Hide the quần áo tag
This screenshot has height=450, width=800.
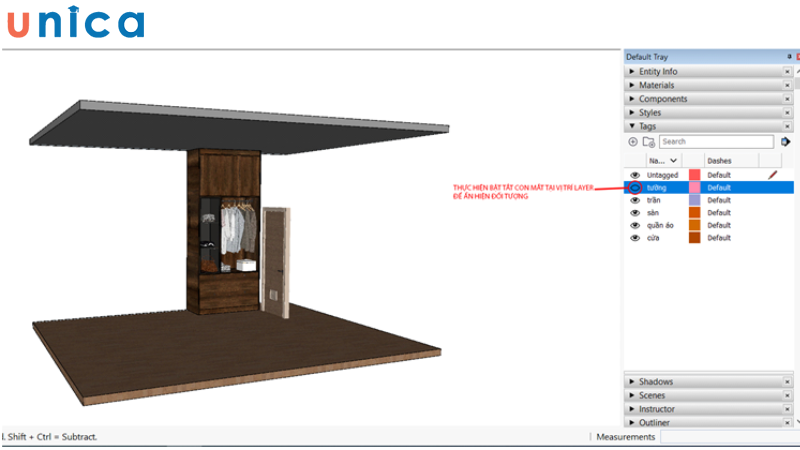point(635,226)
